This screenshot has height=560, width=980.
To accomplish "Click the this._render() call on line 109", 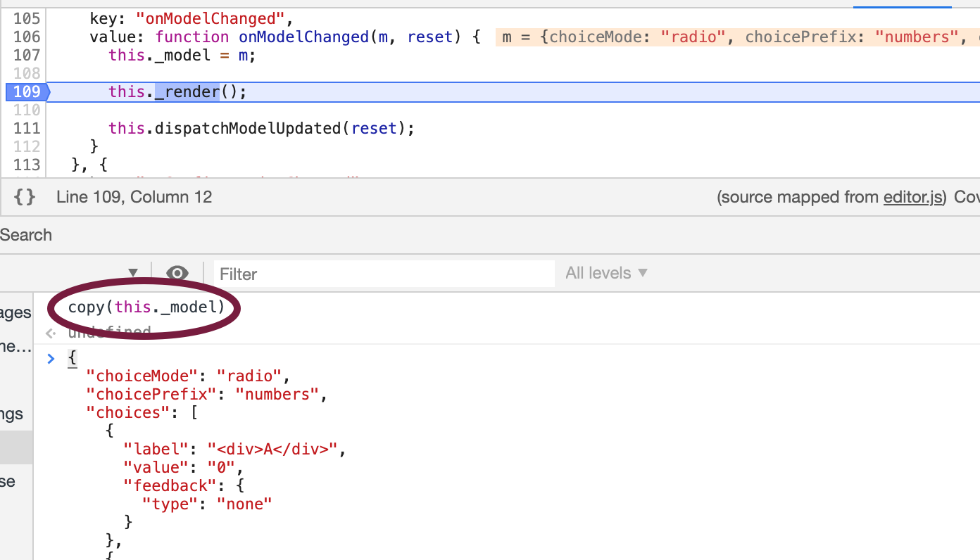I will [x=178, y=91].
